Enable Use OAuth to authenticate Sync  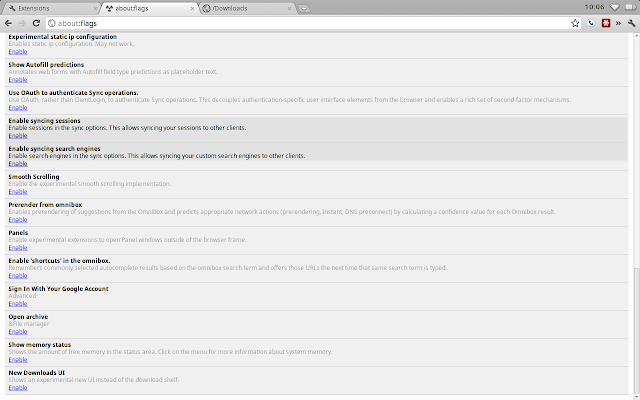[18, 108]
